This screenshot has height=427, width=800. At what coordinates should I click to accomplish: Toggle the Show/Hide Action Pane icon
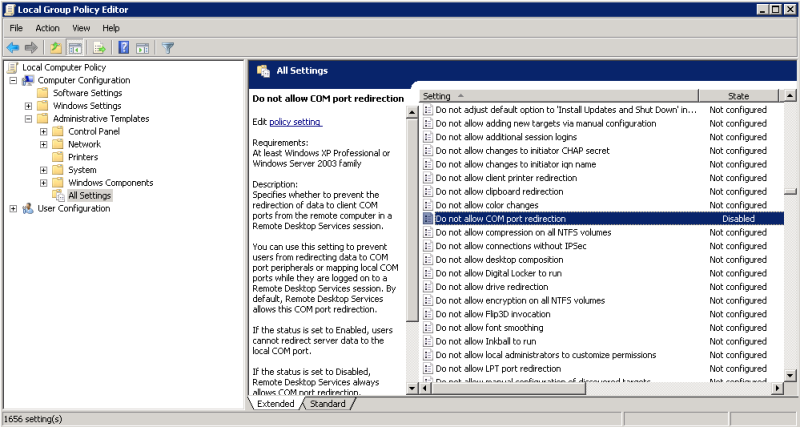coord(143,47)
